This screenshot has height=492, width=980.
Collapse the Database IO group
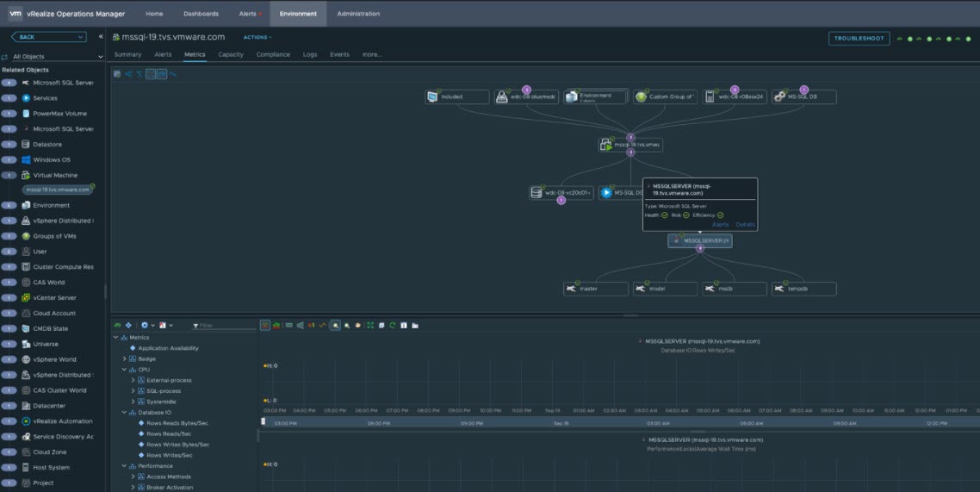pos(124,413)
